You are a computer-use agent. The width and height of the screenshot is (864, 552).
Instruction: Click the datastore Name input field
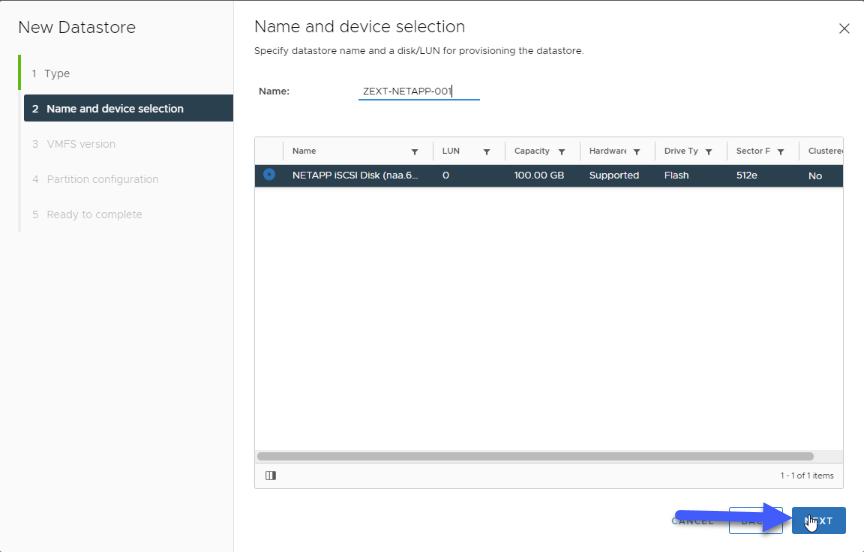point(419,91)
